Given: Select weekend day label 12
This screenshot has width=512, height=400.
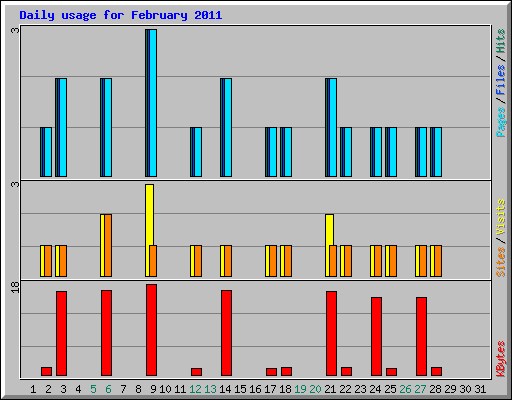Looking at the screenshot, I should [195, 389].
